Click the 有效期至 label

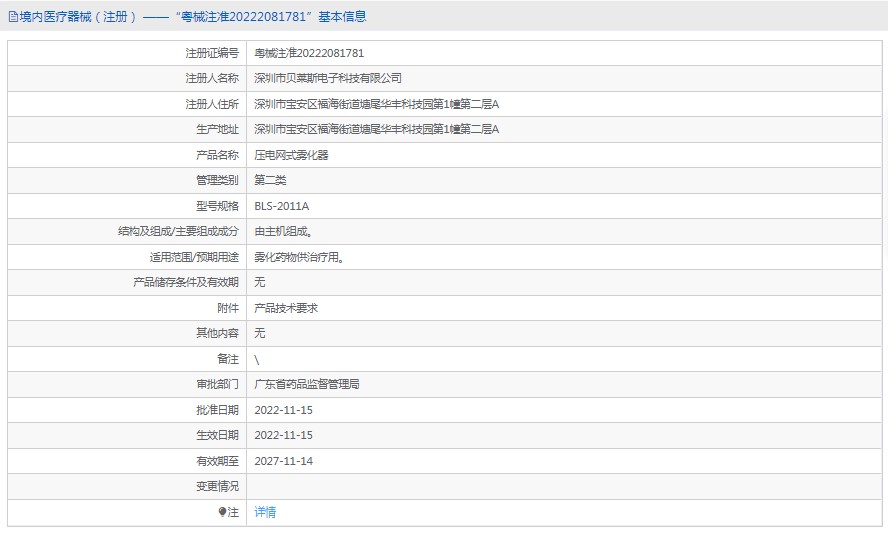[x=217, y=461]
